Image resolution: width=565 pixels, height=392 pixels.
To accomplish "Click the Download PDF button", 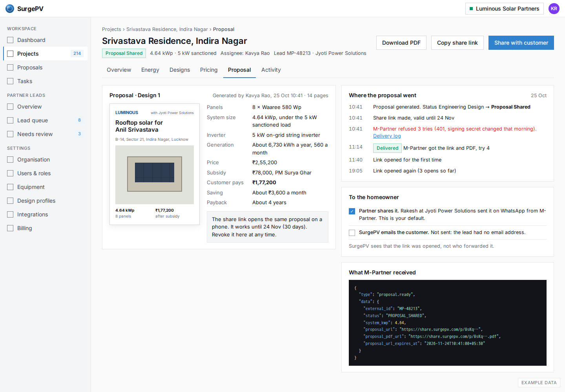I will click(x=401, y=43).
